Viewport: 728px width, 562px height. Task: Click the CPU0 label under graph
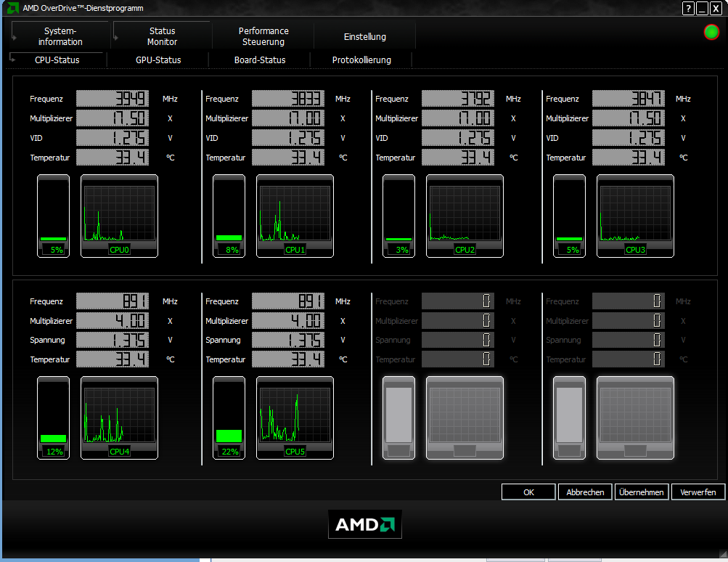point(119,250)
